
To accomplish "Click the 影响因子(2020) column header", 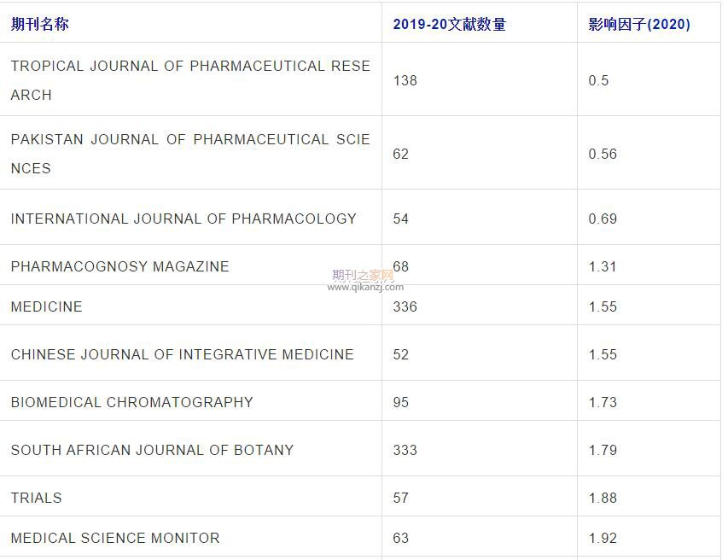I will coord(635,23).
